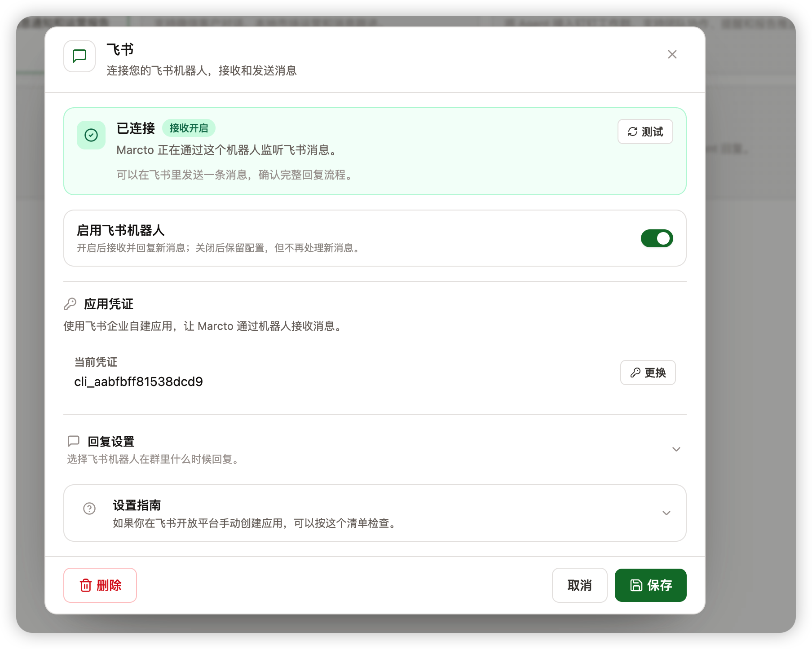812x649 pixels.
Task: Click the 已连接 status heading
Action: point(136,128)
